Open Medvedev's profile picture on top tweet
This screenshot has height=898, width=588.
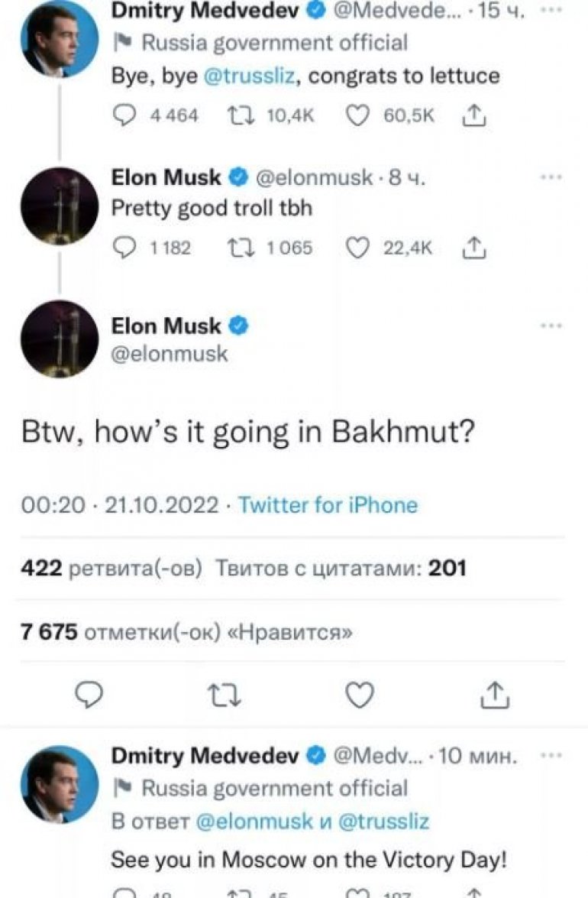coord(60,38)
